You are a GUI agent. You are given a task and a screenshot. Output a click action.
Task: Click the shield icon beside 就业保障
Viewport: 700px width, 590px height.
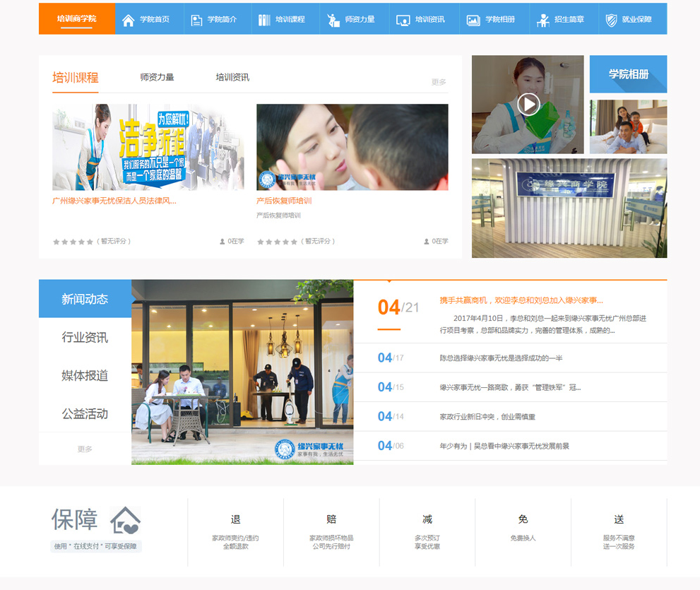coord(611,20)
